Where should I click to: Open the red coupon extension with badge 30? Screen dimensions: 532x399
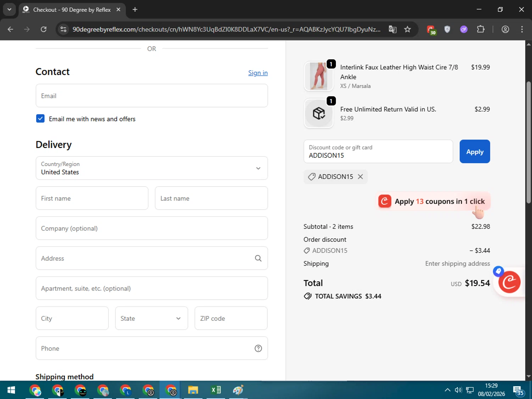(431, 30)
